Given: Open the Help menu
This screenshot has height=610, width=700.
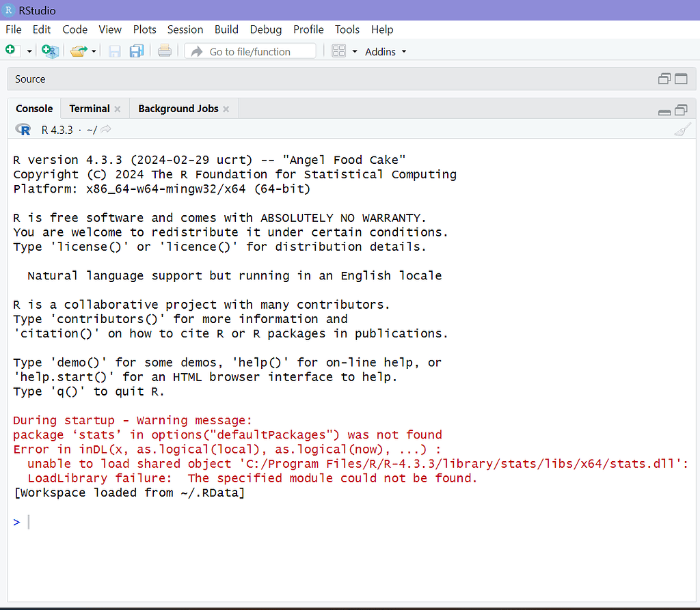Looking at the screenshot, I should 382,29.
